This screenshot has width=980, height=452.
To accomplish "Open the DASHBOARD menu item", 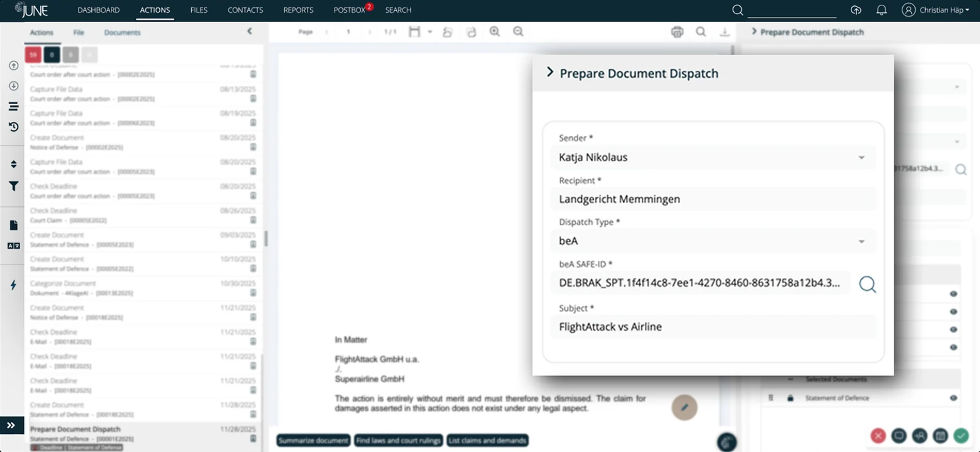I will click(x=99, y=10).
